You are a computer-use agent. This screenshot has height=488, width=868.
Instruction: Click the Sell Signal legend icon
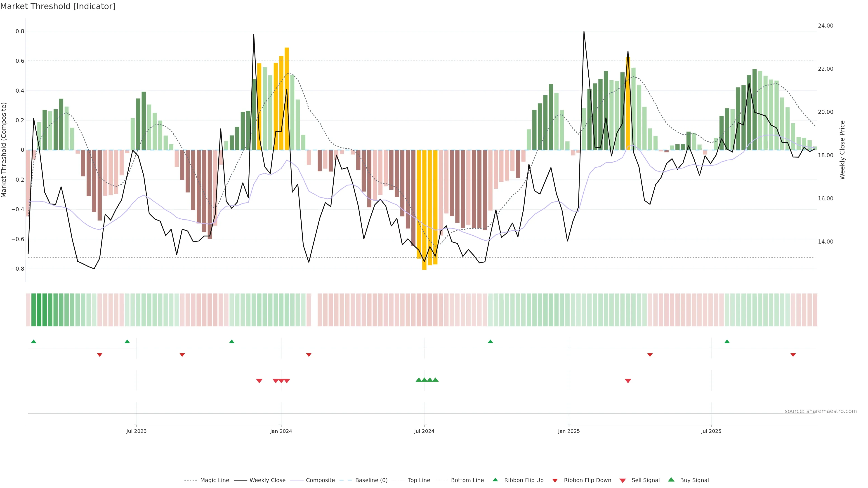click(623, 481)
